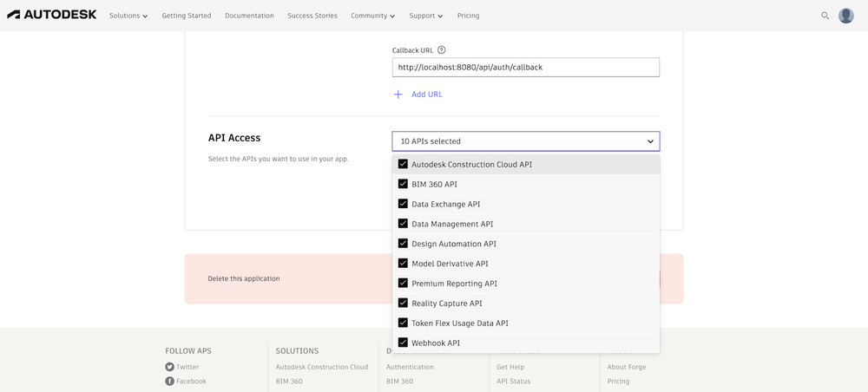Uncheck BIM 360 API checkbox
This screenshot has width=868, height=392.
coord(403,184)
